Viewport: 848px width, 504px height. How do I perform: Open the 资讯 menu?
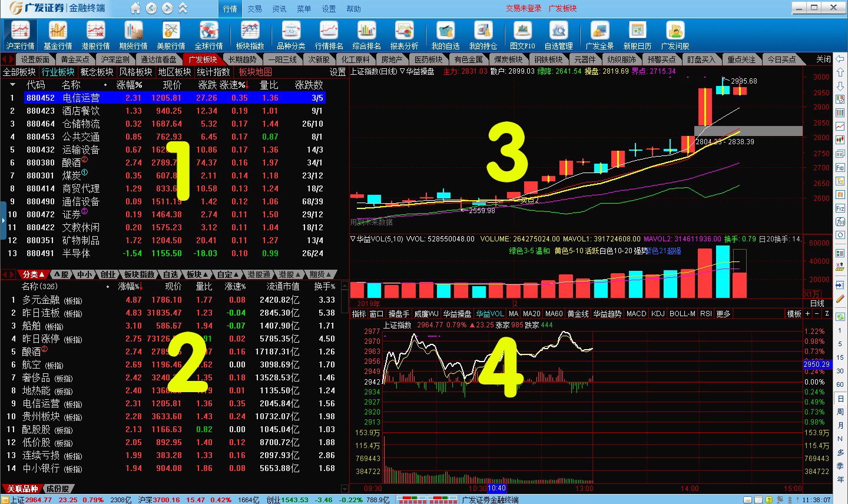click(x=279, y=9)
